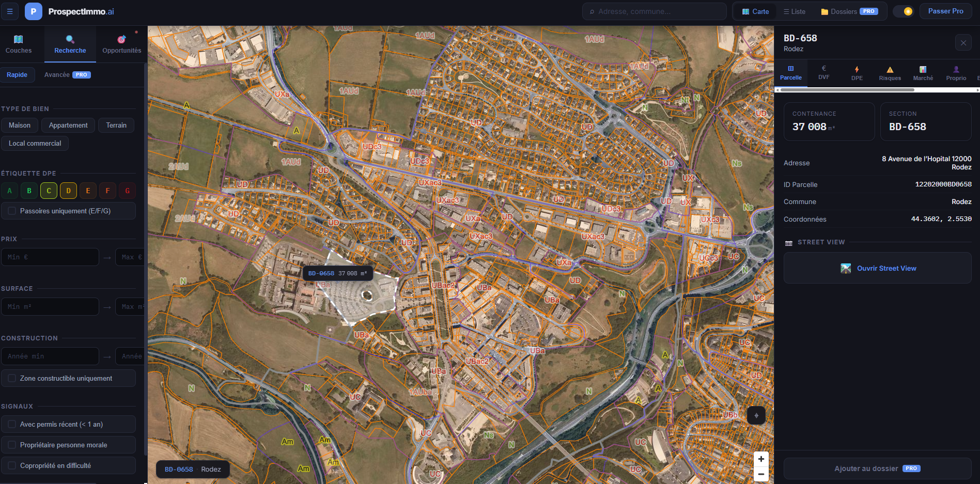The height and width of the screenshot is (484, 980).
Task: Toggle the light/dark theme switch
Action: (904, 11)
